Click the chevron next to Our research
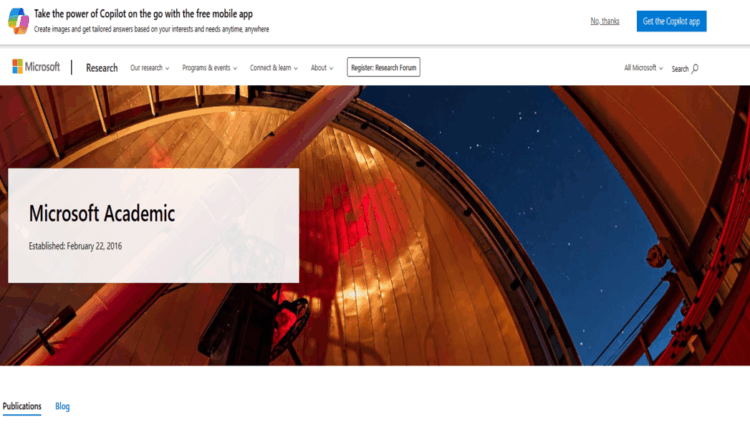750x430 pixels. point(167,68)
